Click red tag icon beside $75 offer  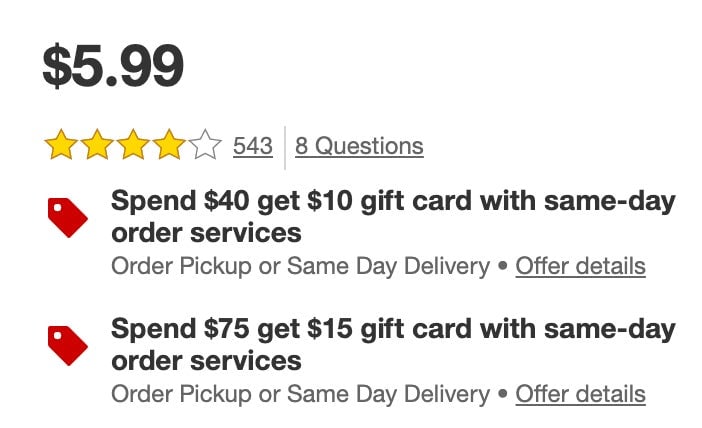pyautogui.click(x=68, y=346)
